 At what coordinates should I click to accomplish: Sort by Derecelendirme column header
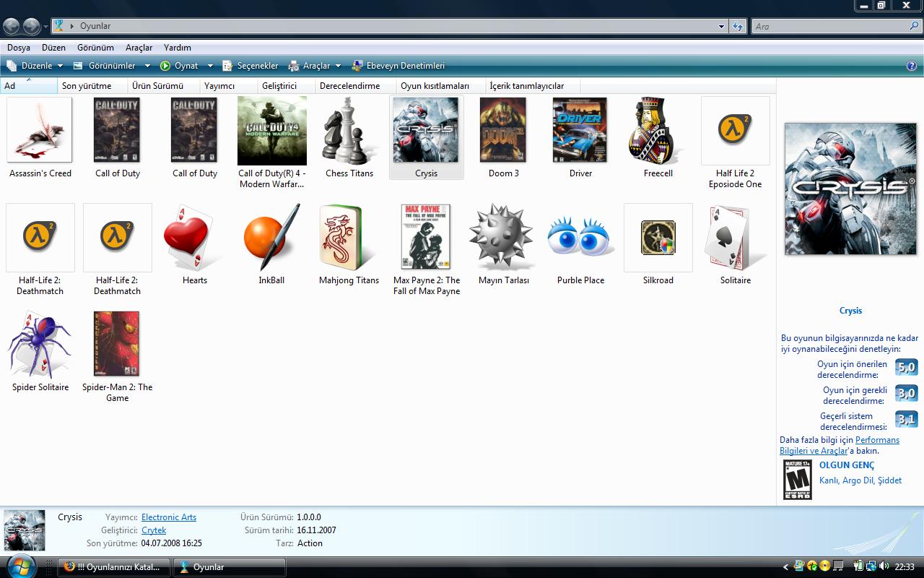(x=355, y=86)
